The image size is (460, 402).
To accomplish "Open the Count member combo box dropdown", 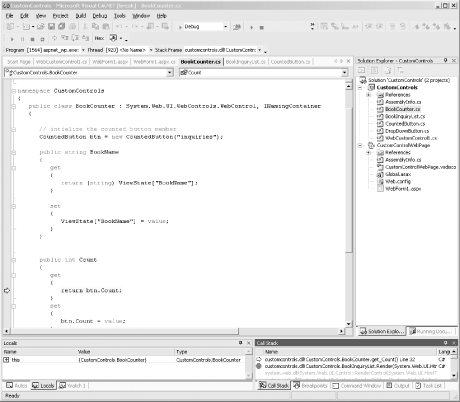I will [x=344, y=73].
